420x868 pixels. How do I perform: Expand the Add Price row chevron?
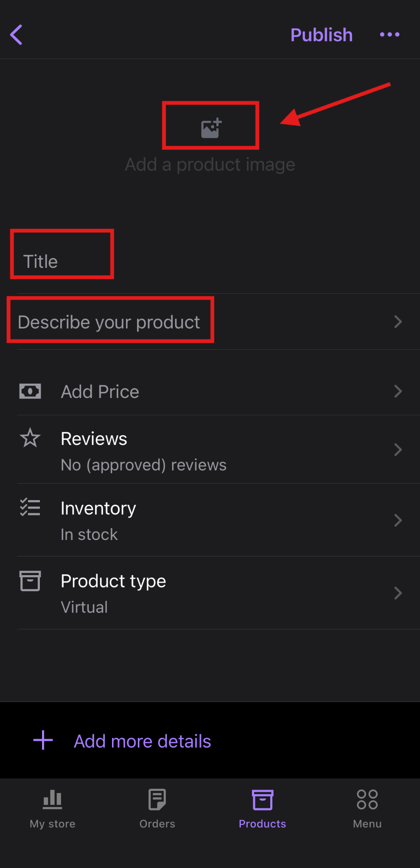tap(398, 391)
